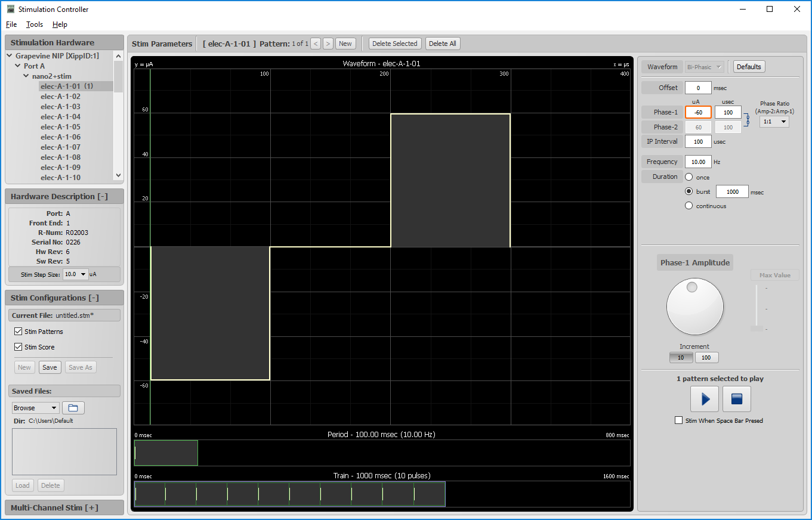Viewport: 812px width, 520px height.
Task: Open the Stim Step Size dropdown
Action: click(75, 274)
